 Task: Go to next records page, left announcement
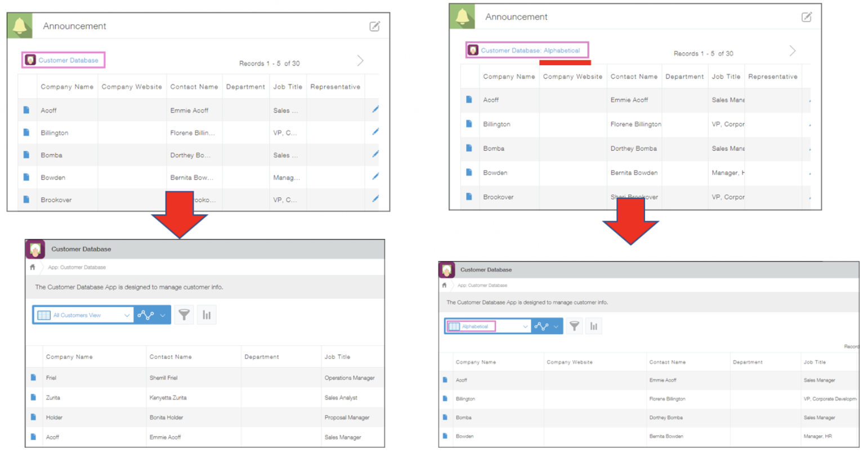click(360, 61)
